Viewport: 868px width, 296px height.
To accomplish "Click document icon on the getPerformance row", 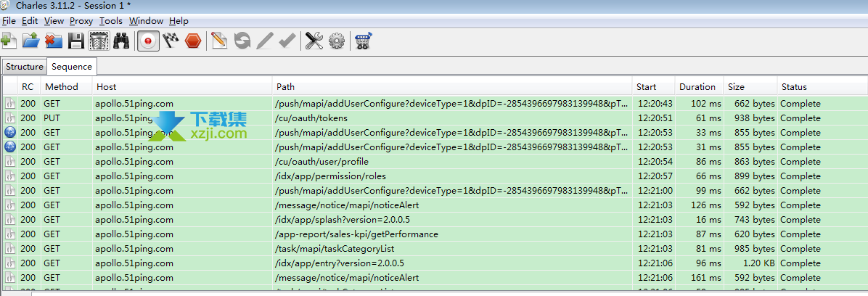I will [x=10, y=234].
